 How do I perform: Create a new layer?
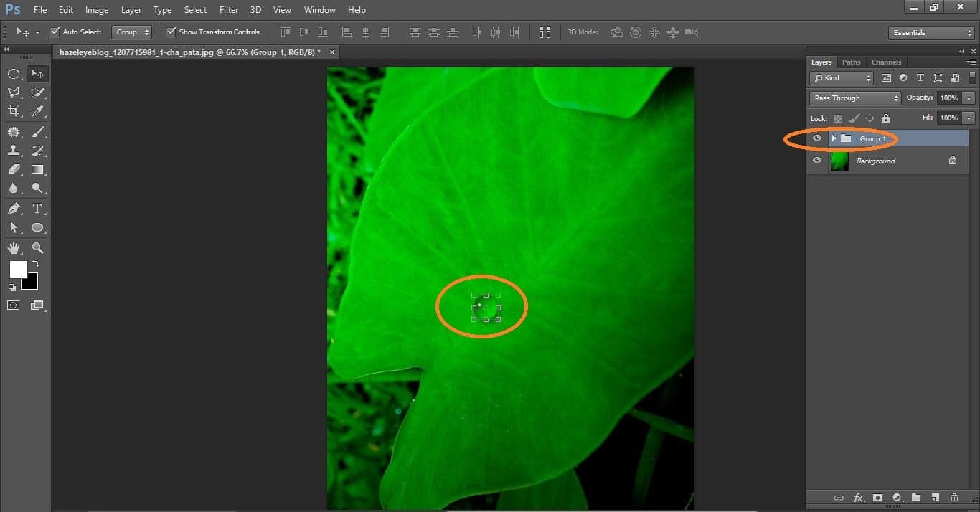935,497
